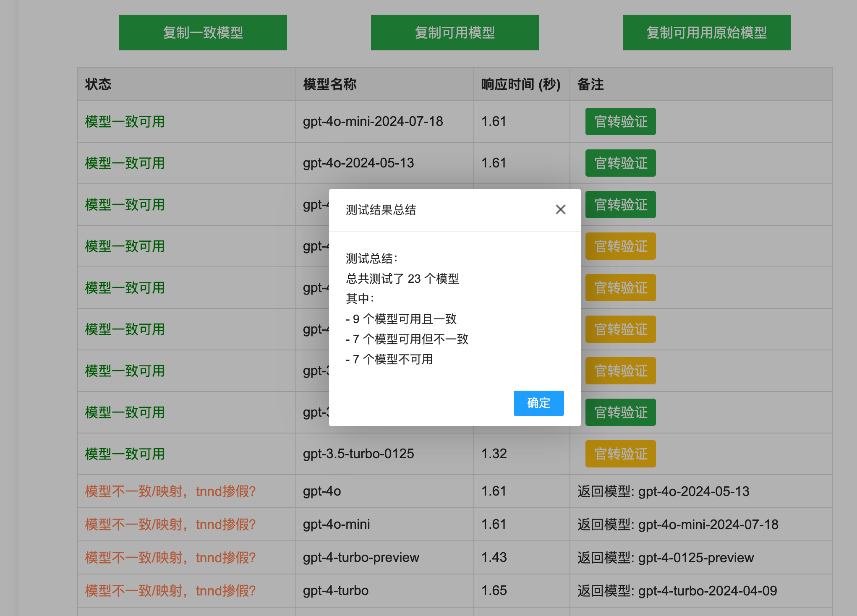This screenshot has width=857, height=616.
Task: Click the 复制一致模型 button
Action: [203, 33]
